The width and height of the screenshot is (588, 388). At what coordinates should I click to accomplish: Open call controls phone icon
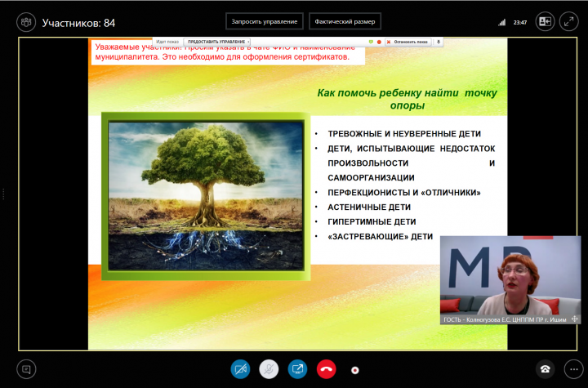click(x=545, y=369)
